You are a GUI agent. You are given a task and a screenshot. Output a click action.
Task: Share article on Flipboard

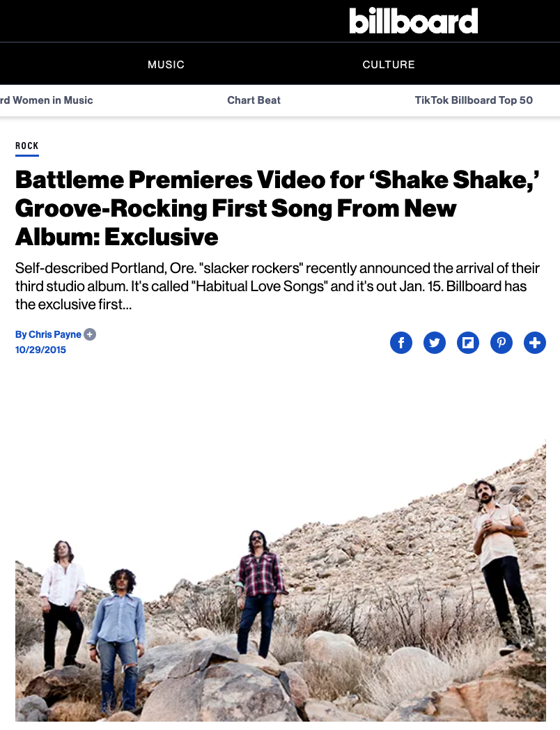468,343
